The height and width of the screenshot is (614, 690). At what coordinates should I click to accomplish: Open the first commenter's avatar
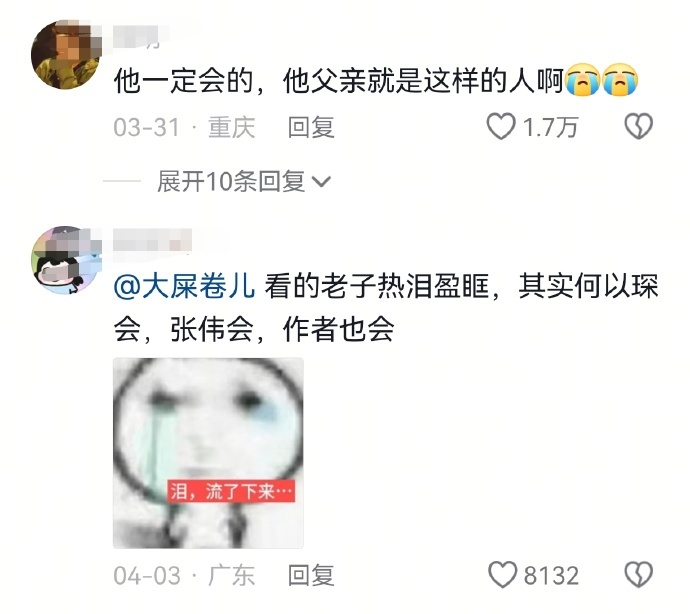[x=66, y=55]
